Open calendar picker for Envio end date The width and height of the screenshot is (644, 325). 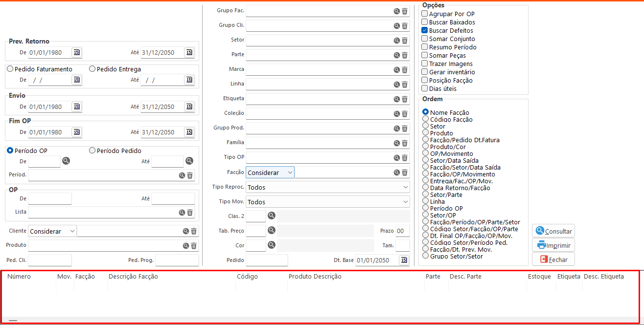pos(189,107)
